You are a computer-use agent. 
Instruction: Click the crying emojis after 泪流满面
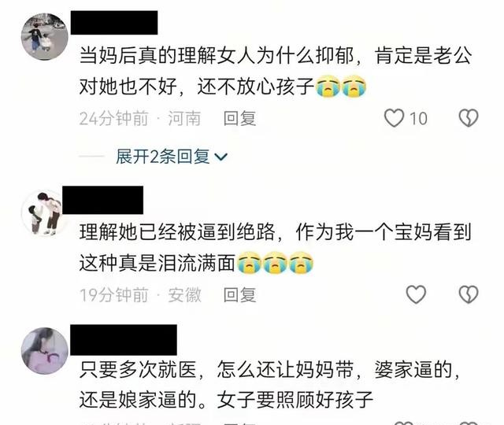275,262
